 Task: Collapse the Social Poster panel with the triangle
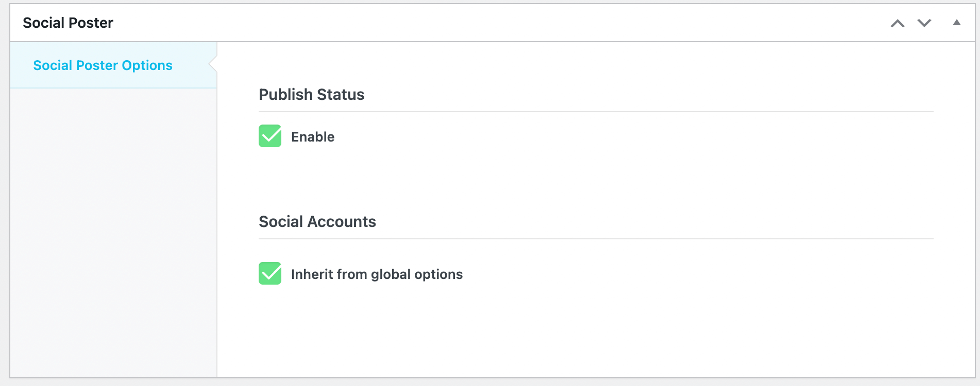[956, 23]
